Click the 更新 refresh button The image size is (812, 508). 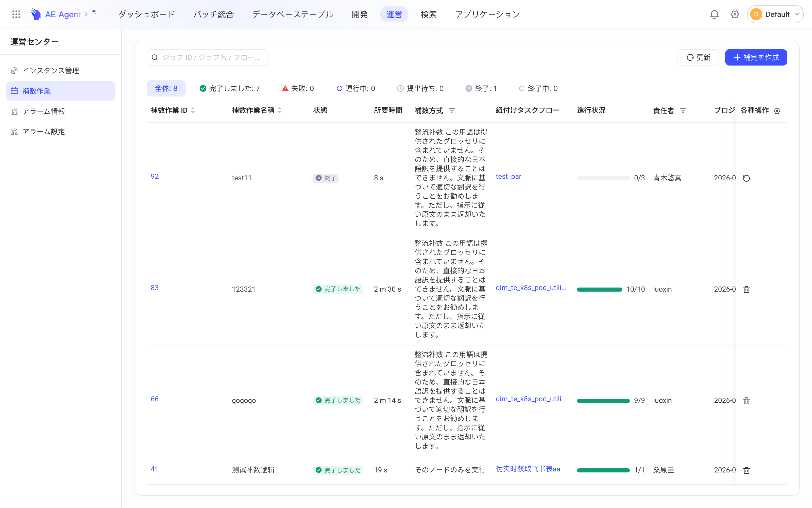click(x=698, y=57)
